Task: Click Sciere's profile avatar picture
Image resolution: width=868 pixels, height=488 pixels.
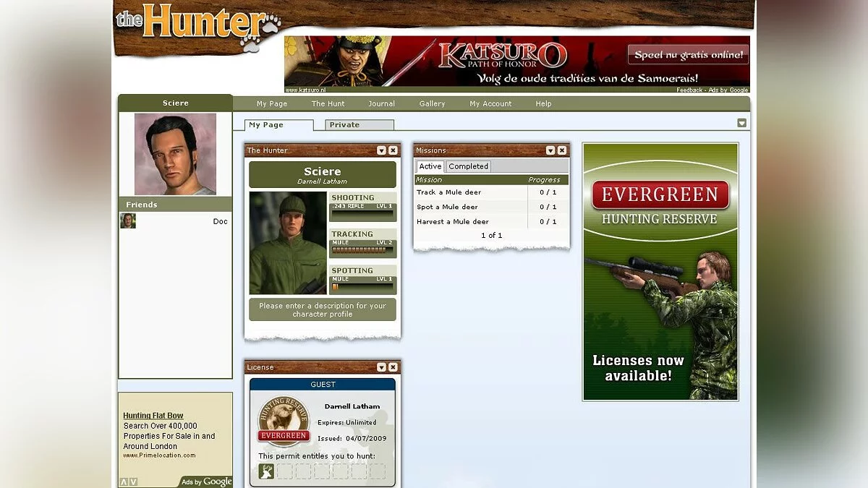Action: [175, 154]
